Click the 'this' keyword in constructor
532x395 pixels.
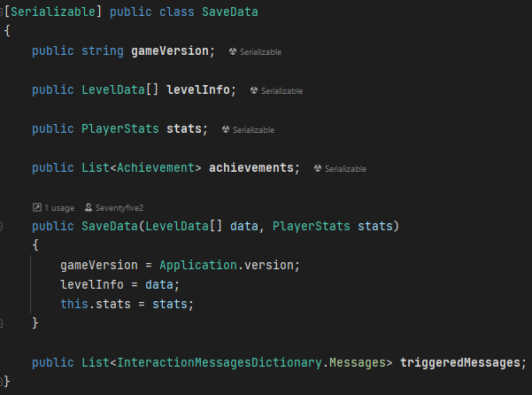(x=74, y=304)
